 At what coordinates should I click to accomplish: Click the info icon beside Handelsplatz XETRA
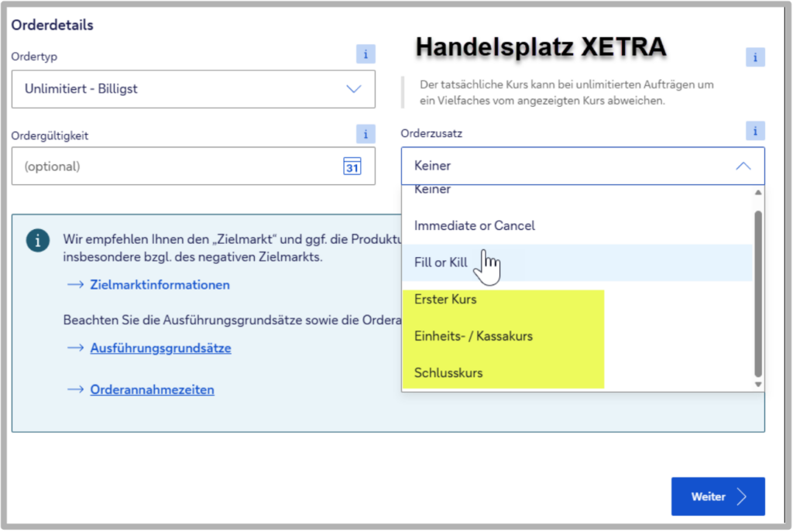754,57
